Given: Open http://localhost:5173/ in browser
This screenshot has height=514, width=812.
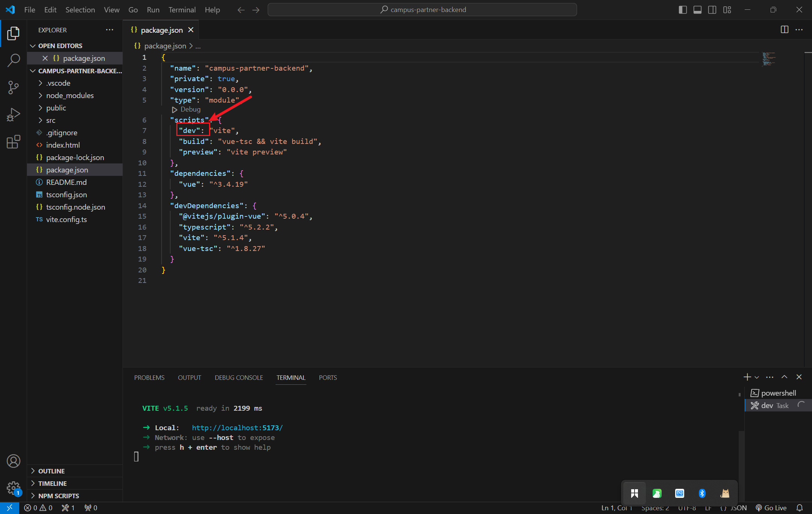Looking at the screenshot, I should [237, 428].
